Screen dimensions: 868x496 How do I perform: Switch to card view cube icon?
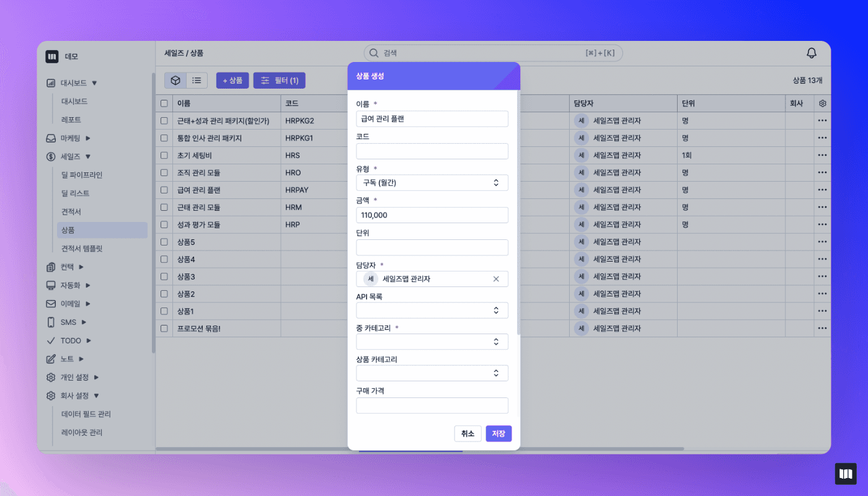pos(175,80)
